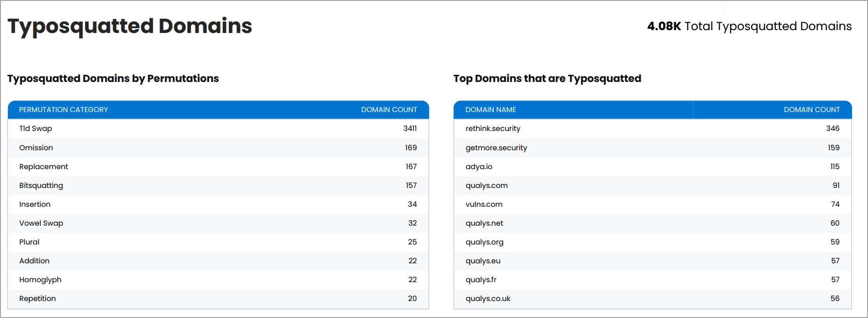The width and height of the screenshot is (868, 318).
Task: Select the Homoglyph permutation category
Action: (40, 280)
